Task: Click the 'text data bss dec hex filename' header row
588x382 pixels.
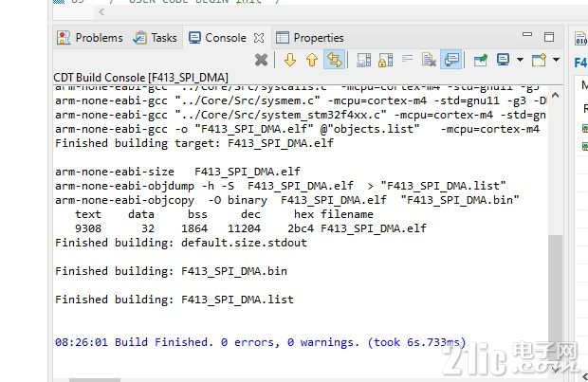Action: click(224, 214)
